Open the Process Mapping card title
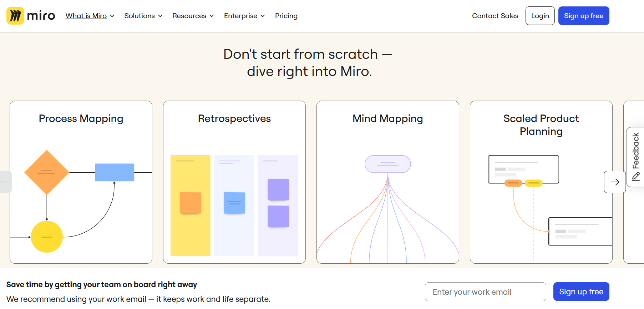The width and height of the screenshot is (644, 309). tap(81, 118)
